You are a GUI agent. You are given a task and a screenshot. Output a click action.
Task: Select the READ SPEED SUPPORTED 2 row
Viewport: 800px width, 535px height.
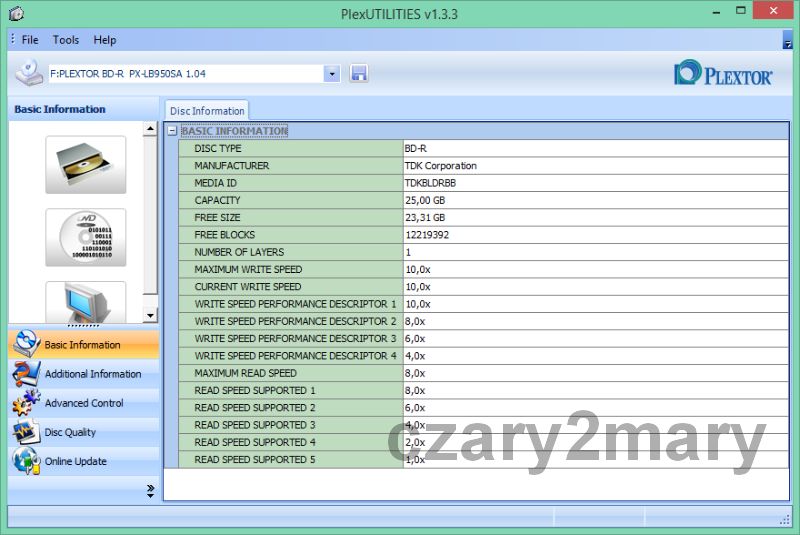point(483,408)
